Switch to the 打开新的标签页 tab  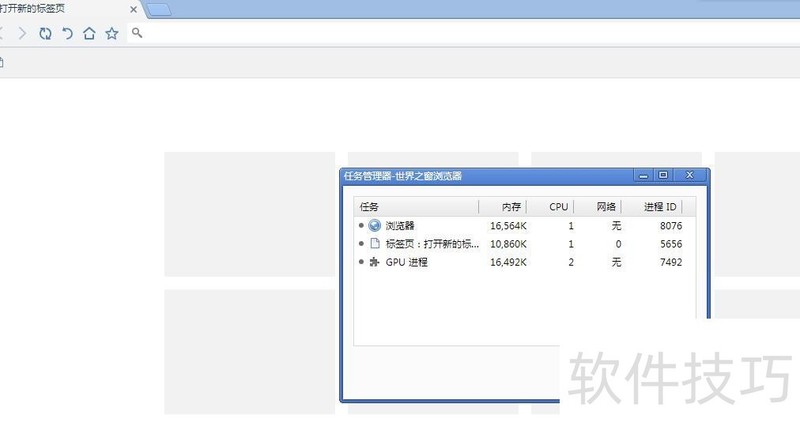60,10
